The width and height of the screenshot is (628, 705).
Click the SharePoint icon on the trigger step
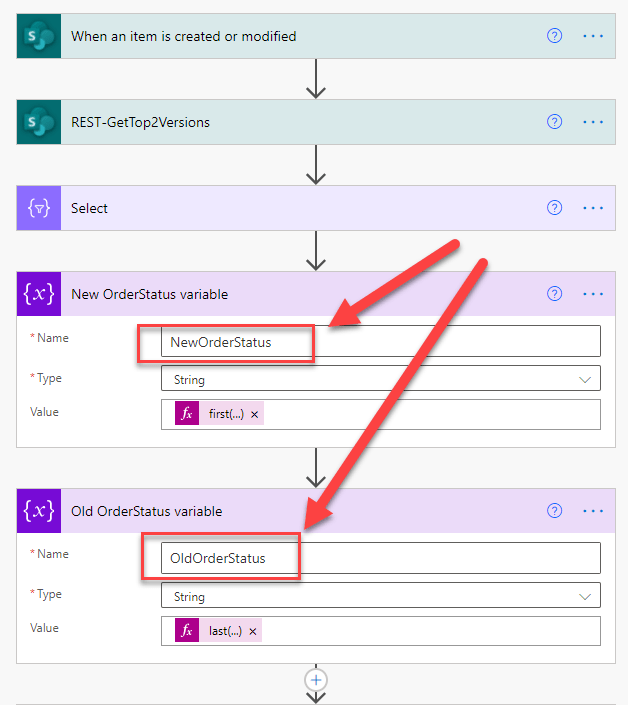pyautogui.click(x=39, y=36)
